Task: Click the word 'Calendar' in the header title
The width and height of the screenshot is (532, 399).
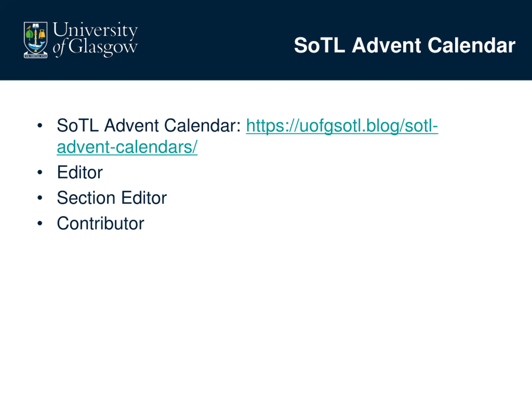Action: (x=471, y=45)
